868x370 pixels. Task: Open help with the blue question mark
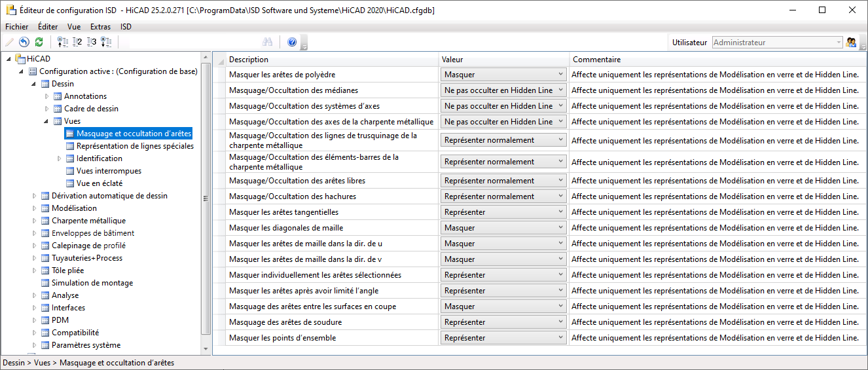[x=292, y=42]
